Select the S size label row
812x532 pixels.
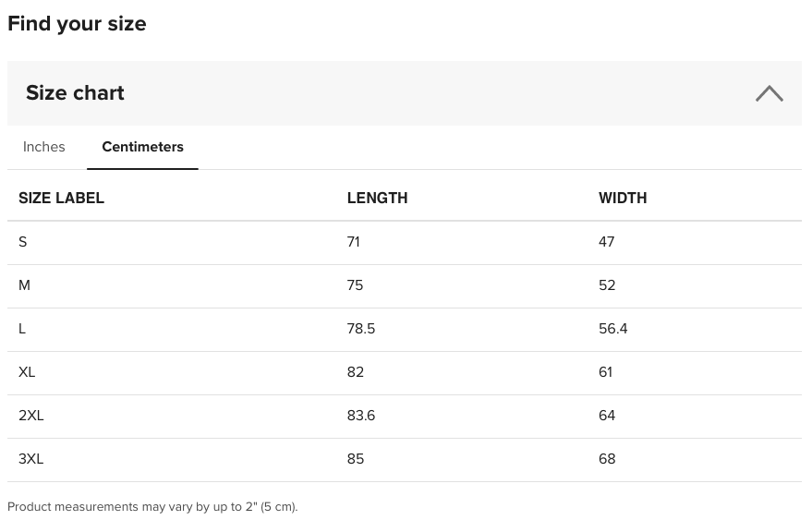[23, 242]
